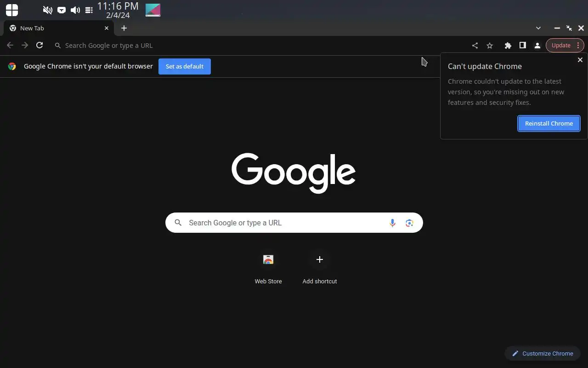Click Set as default button
The width and height of the screenshot is (588, 368).
185,66
